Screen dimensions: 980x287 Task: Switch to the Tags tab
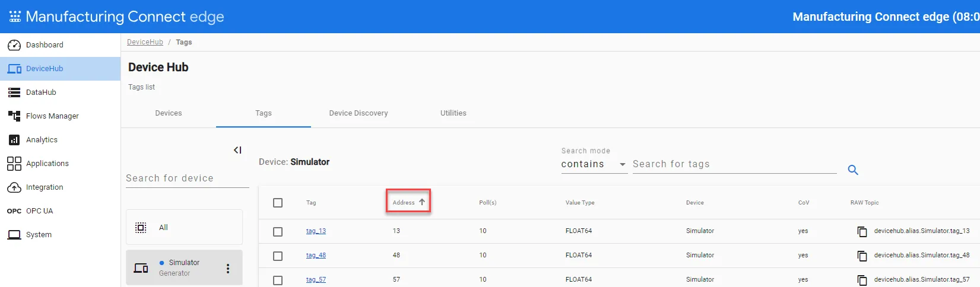(x=264, y=113)
